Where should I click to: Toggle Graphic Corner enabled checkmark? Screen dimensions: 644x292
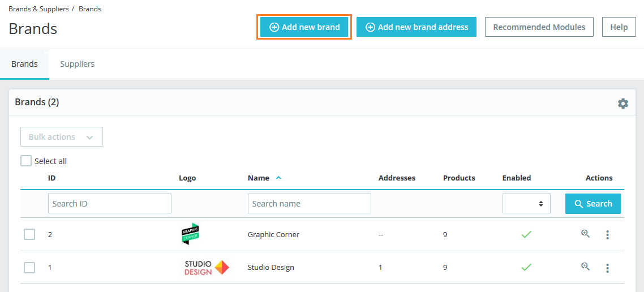point(526,234)
